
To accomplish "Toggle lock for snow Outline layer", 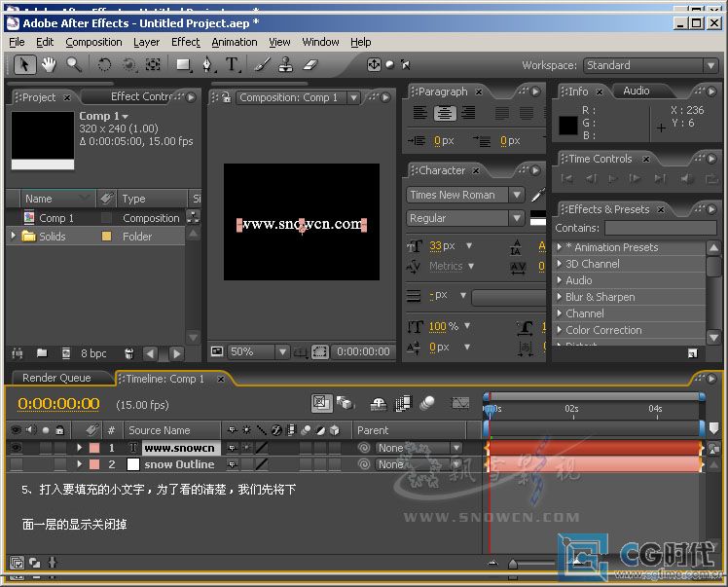I will click(x=60, y=464).
